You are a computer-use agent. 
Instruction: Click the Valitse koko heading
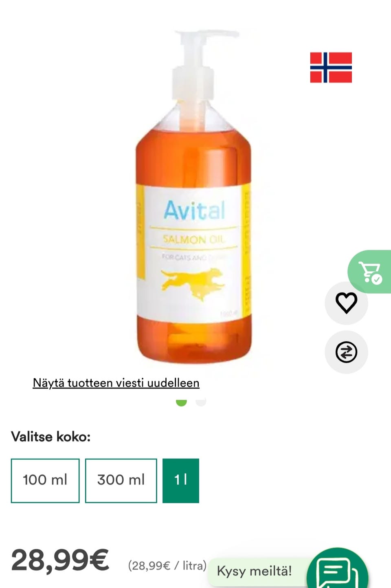pos(51,437)
